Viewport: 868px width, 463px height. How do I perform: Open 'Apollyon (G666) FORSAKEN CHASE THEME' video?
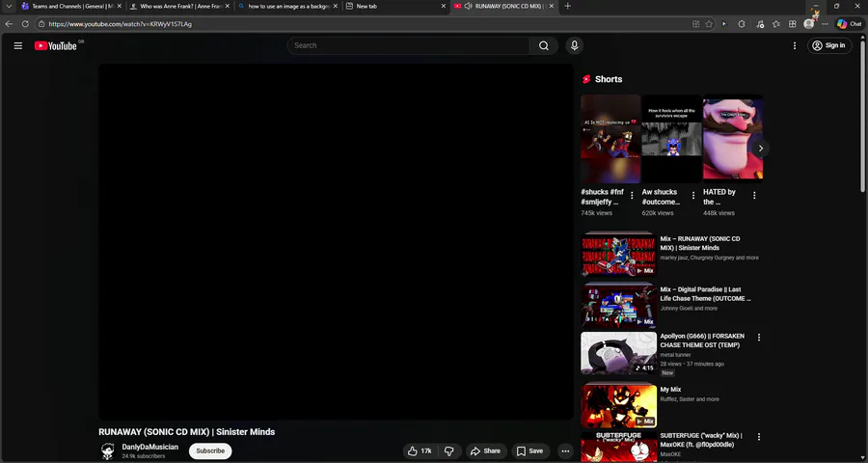(x=702, y=340)
